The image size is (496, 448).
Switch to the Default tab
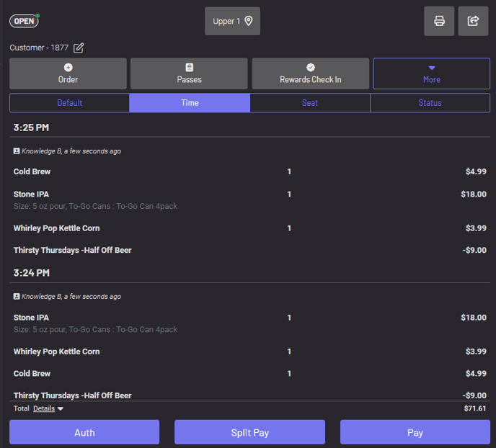[69, 103]
